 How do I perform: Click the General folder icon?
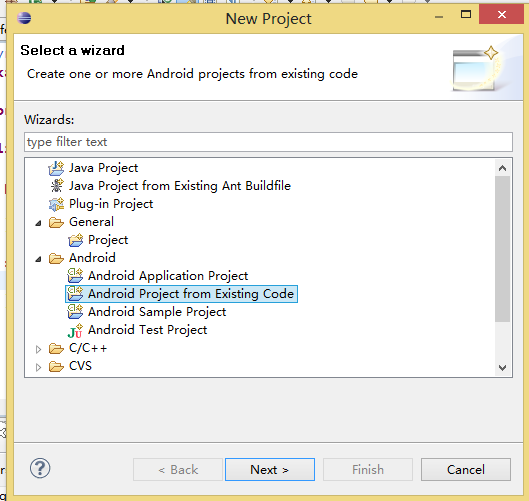tap(56, 222)
